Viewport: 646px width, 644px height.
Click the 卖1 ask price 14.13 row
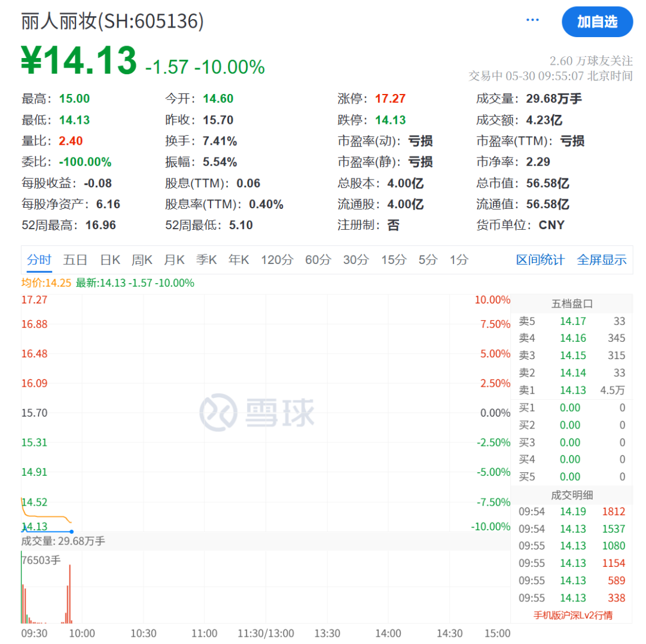[x=572, y=390]
